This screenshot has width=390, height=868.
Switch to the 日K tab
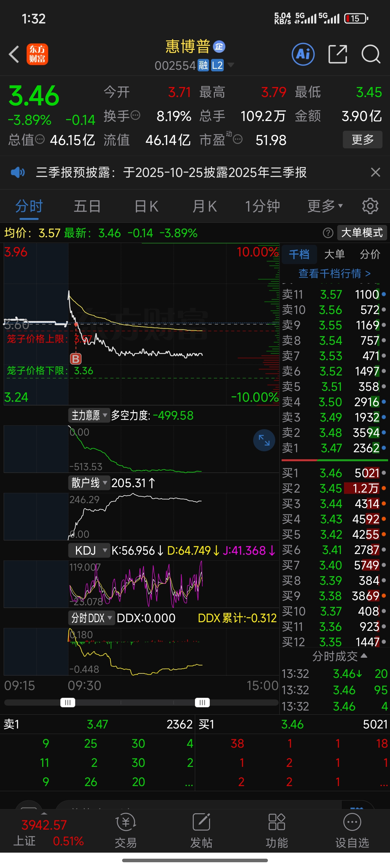(x=146, y=206)
